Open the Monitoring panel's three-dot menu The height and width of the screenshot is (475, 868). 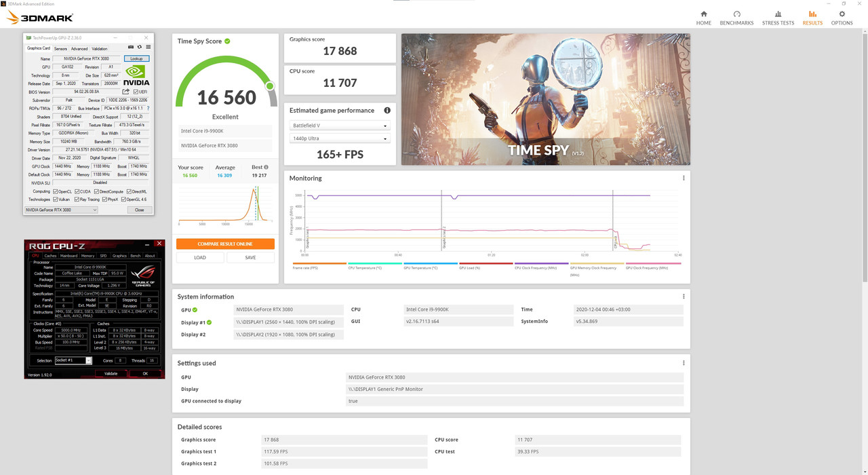684,178
